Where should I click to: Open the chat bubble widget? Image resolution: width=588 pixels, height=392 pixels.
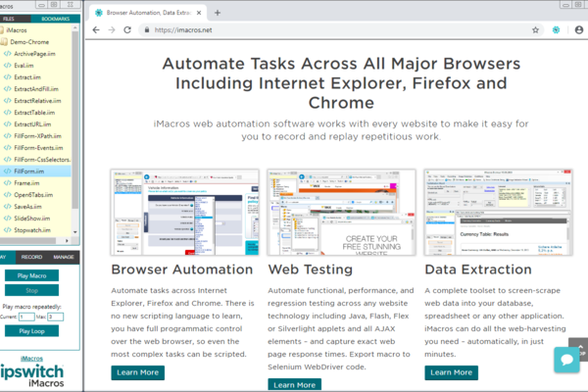click(567, 360)
